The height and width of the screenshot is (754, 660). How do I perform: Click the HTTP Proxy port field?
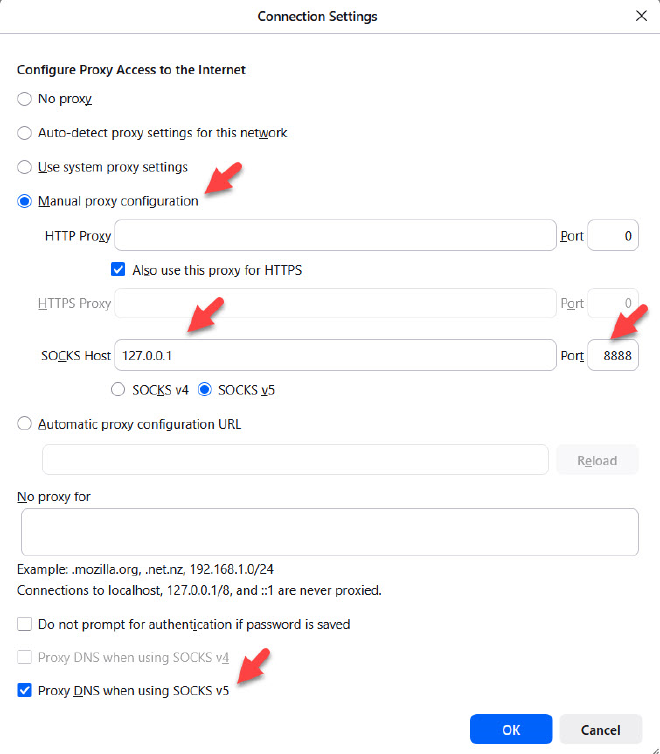pos(613,236)
